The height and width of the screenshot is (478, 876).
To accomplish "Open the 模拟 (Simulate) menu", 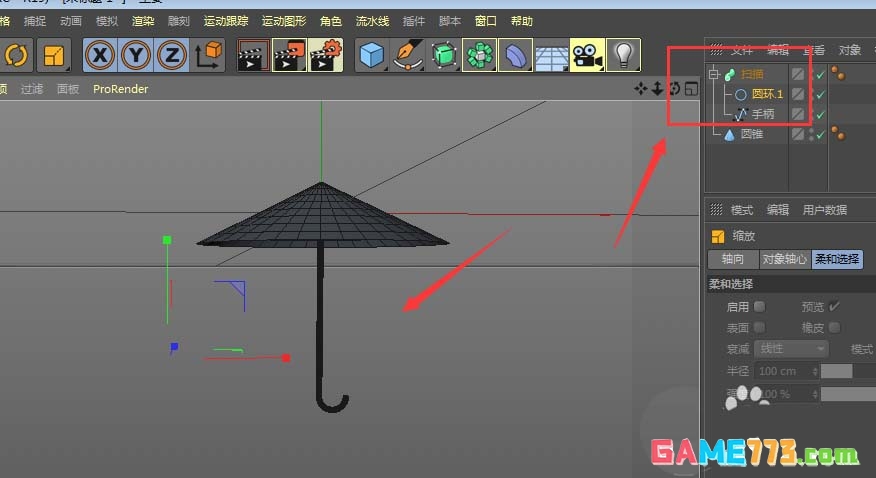I will (x=107, y=21).
